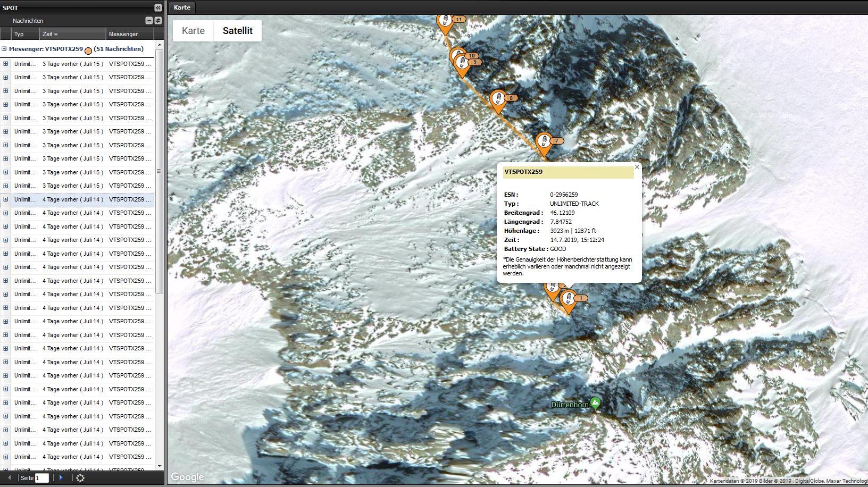Go to the previous message page
This screenshot has width=868, height=487.
coord(10,478)
